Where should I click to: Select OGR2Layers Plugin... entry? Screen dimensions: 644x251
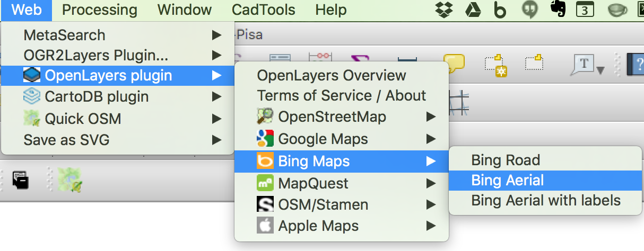[x=118, y=55]
